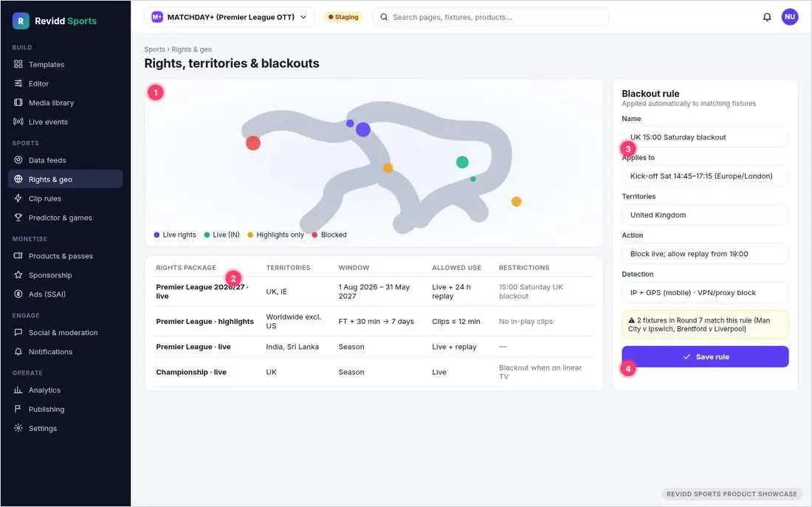Click the Media library film icon

point(18,103)
